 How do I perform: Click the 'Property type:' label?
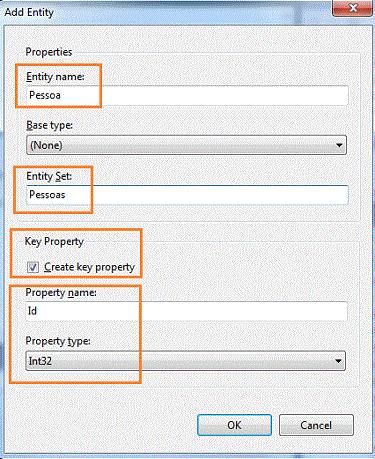(58, 341)
